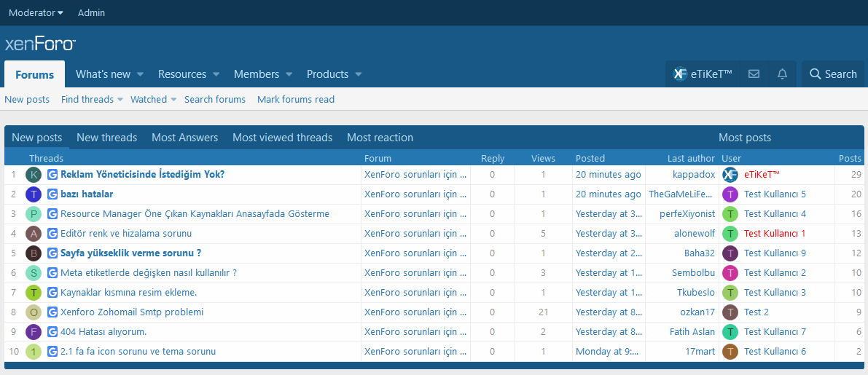This screenshot has width=868, height=375.
Task: Click the eTiKeT user avatar in navbar
Action: pyautogui.click(x=680, y=74)
